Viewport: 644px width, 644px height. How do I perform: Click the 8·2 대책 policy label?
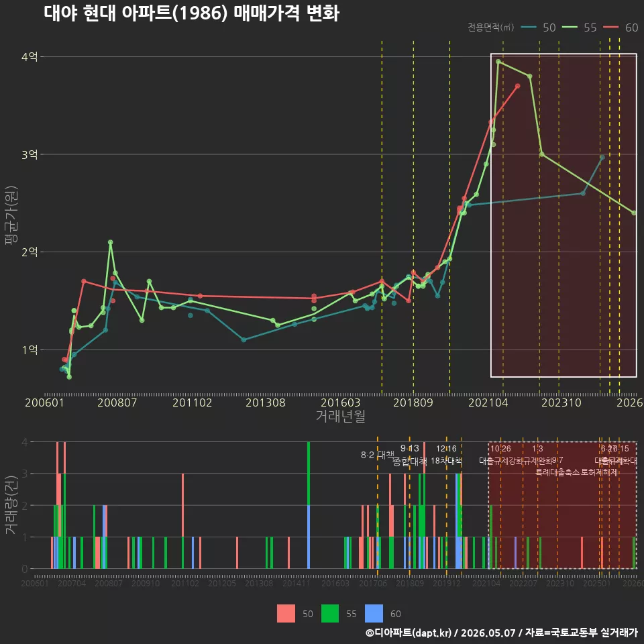[x=377, y=455]
